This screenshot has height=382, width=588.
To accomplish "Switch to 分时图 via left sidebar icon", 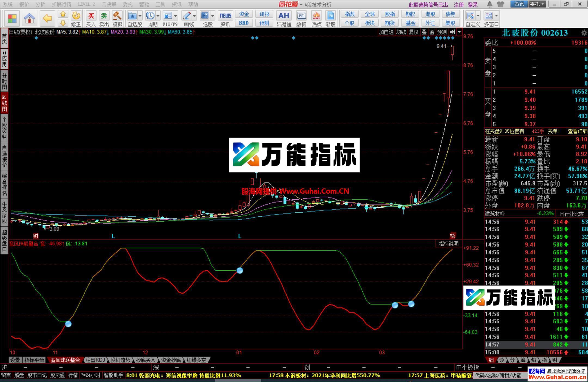I will point(4,80).
